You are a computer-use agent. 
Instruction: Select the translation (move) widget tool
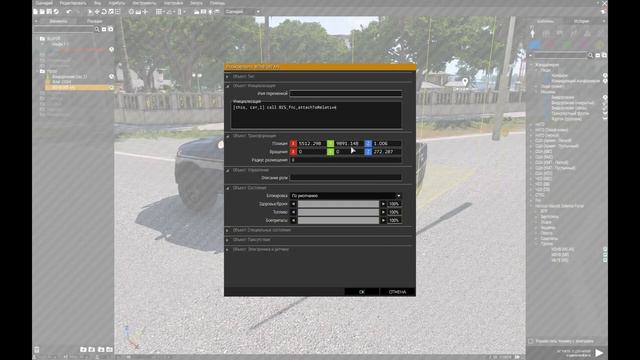97,11
